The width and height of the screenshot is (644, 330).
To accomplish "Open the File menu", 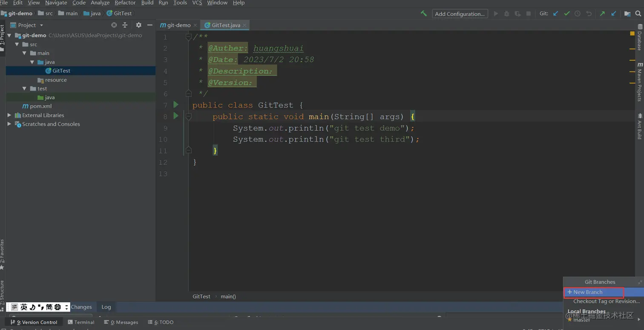I will [x=4, y=3].
